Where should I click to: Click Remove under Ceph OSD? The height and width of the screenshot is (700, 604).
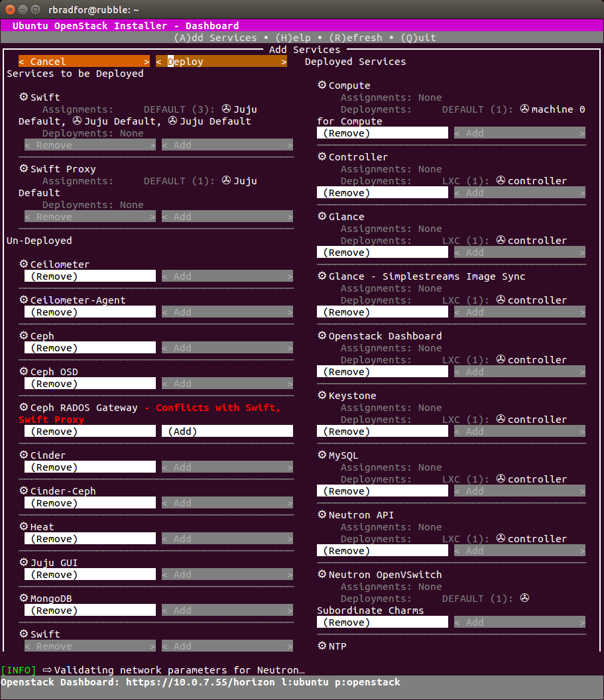click(x=90, y=384)
